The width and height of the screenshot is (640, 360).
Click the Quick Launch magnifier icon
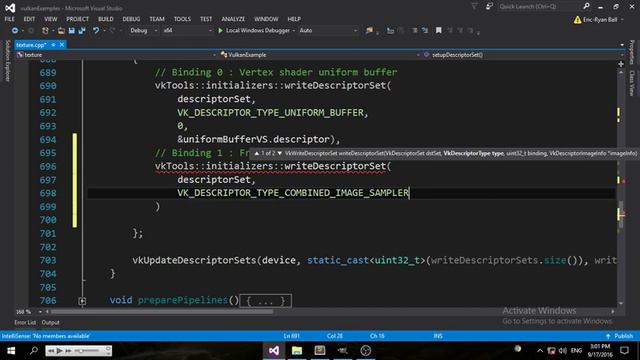pyautogui.click(x=587, y=6)
